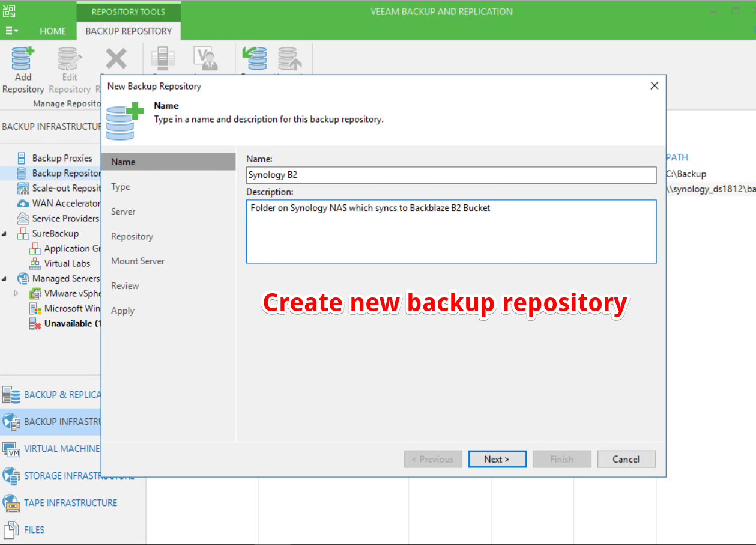Select the Managed Servers tree icon

pos(23,278)
